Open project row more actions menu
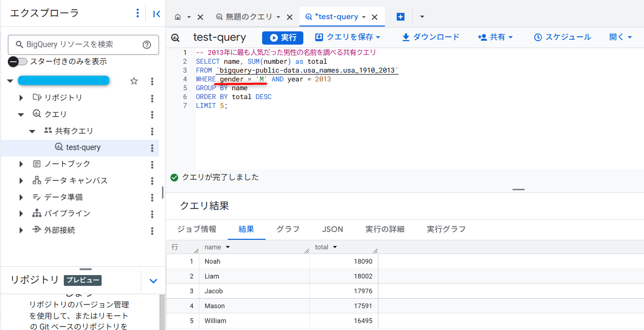Viewport: 644px width, 330px height. [152, 81]
